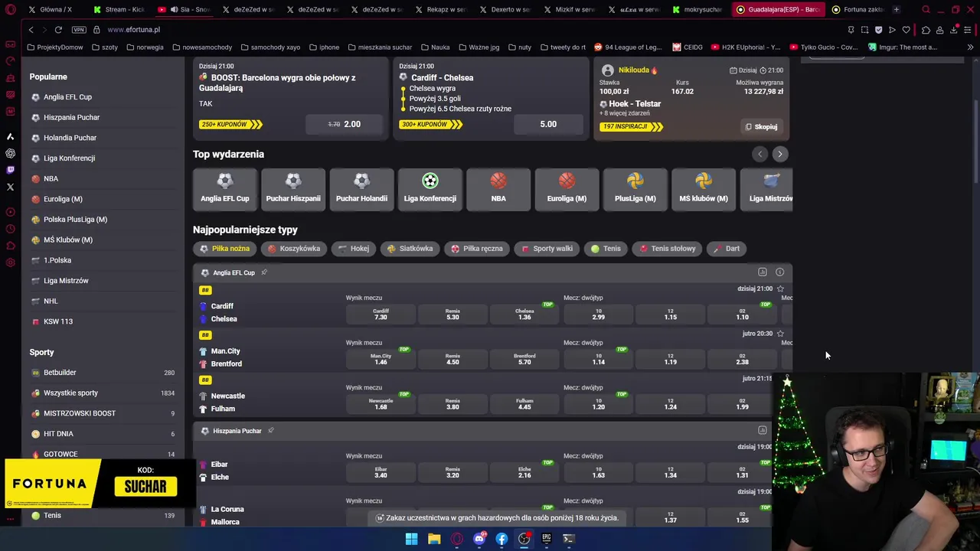This screenshot has width=980, height=551.
Task: Open Twitch icon in Opera sidebar
Action: tap(10, 170)
